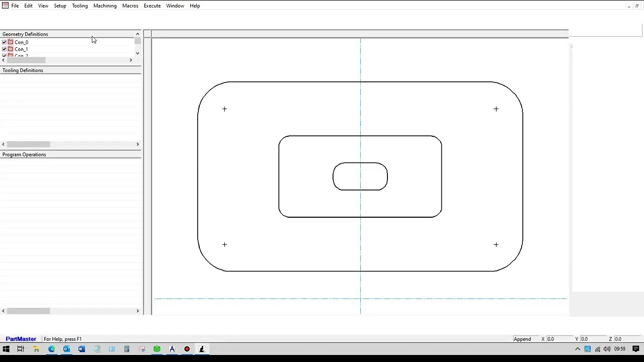Viewport: 644px width, 362px height.
Task: Click the PartMaster label in status bar
Action: tap(21, 339)
